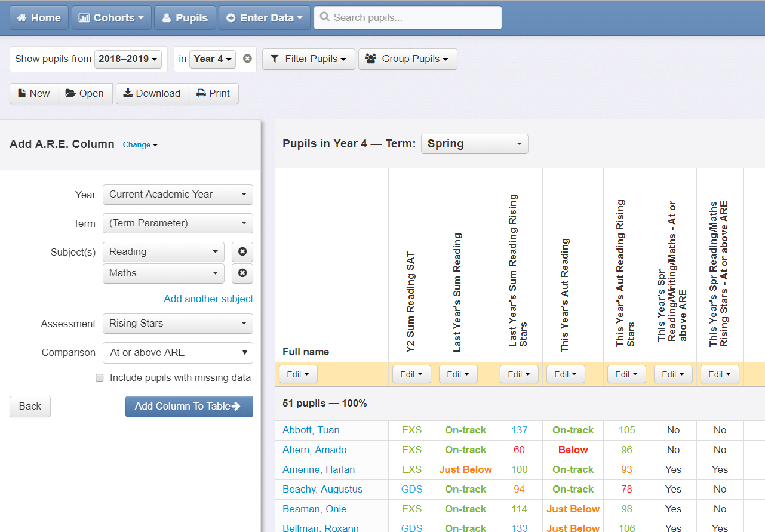Screen dimensions: 765x532
Task: Click Beaman's 114 Rising Stars score
Action: point(520,509)
